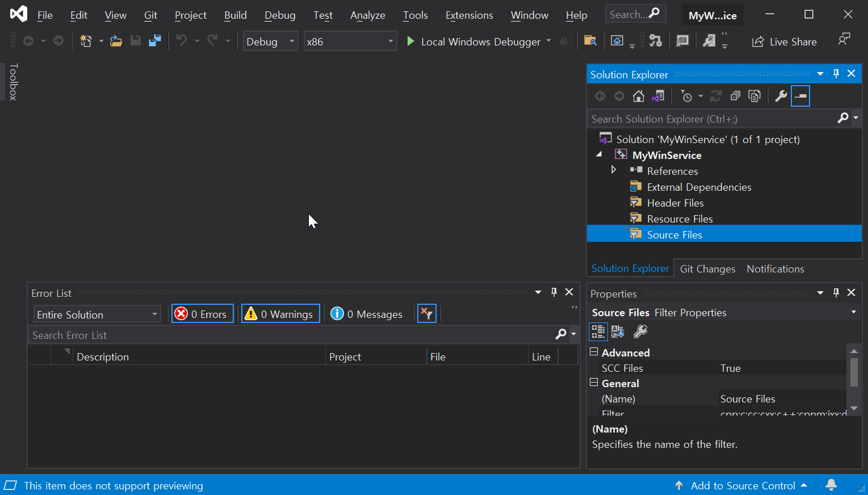This screenshot has width=868, height=495.
Task: Collapse the Advanced properties category
Action: point(594,351)
